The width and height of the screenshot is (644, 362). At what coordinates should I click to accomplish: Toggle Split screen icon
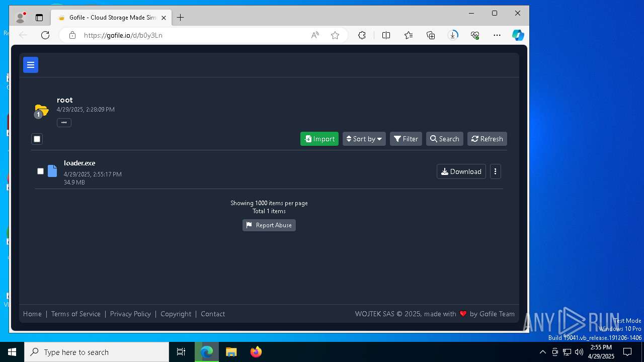pyautogui.click(x=386, y=35)
